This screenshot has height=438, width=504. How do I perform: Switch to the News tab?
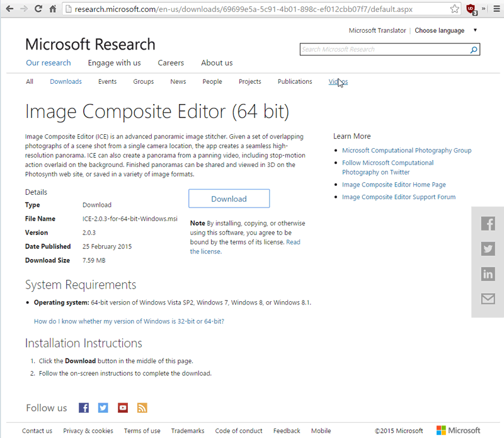pos(178,82)
